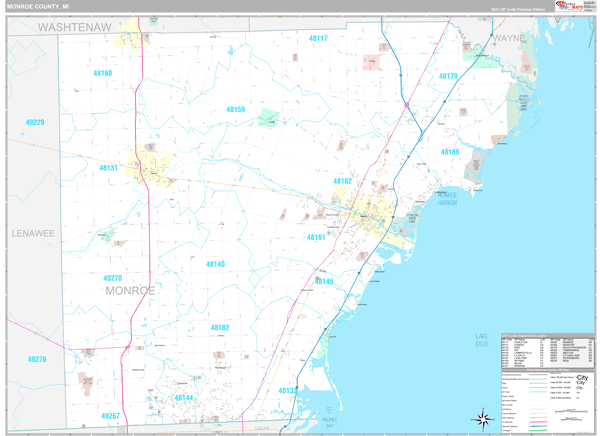Click ZIP code 48182 label
This screenshot has height=436, width=600.
click(x=220, y=327)
